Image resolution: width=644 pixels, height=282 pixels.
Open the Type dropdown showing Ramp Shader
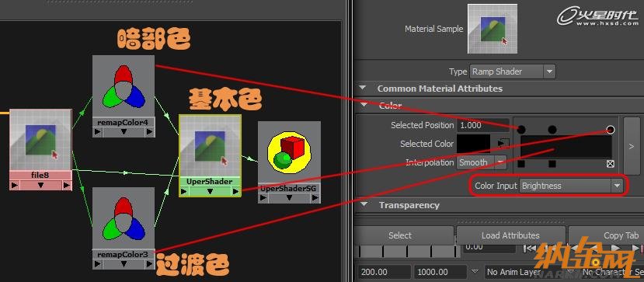click(513, 71)
